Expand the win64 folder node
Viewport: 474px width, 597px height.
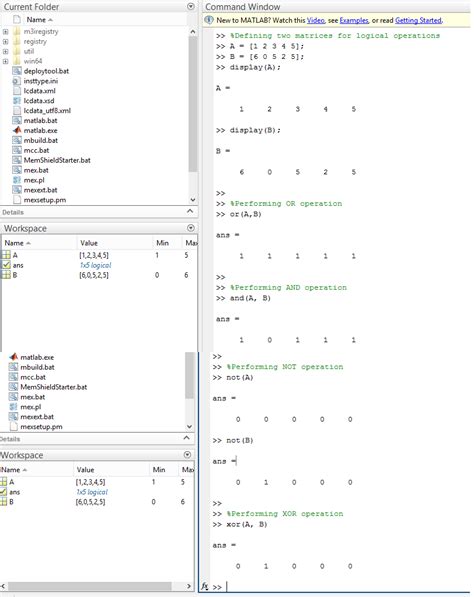click(5, 61)
